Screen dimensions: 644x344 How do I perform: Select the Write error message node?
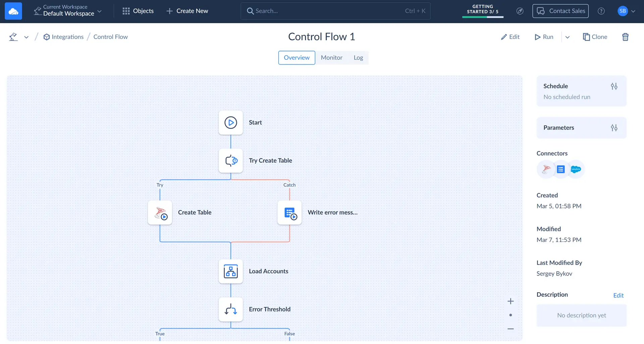point(289,212)
